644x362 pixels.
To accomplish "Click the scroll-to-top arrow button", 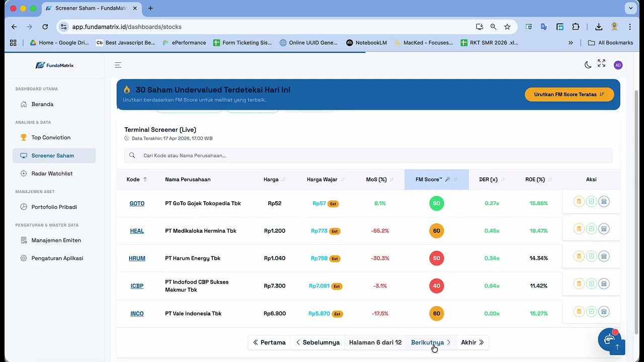I will coord(617,347).
